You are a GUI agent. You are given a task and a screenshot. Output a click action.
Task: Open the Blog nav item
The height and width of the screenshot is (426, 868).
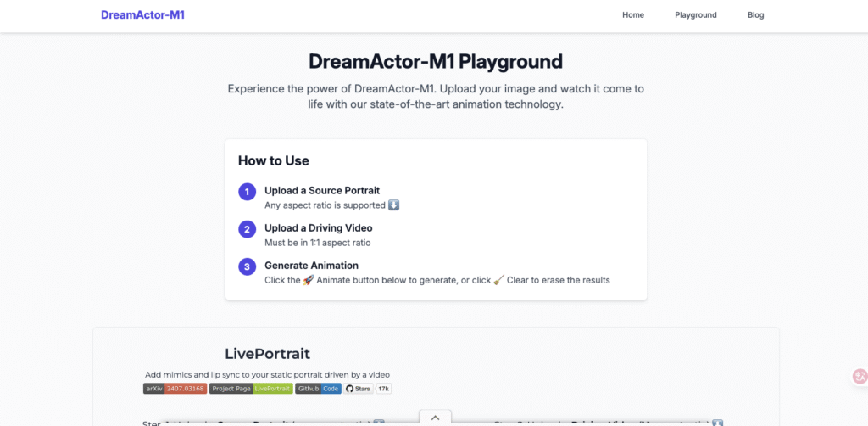755,15
